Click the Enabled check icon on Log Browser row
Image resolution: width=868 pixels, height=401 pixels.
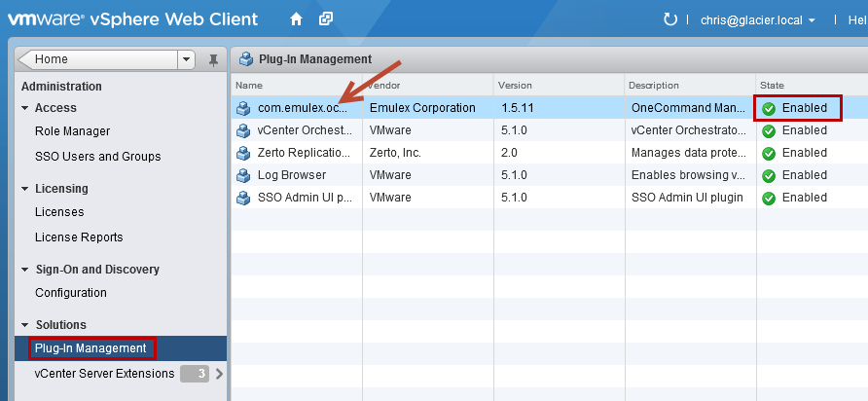click(x=769, y=176)
